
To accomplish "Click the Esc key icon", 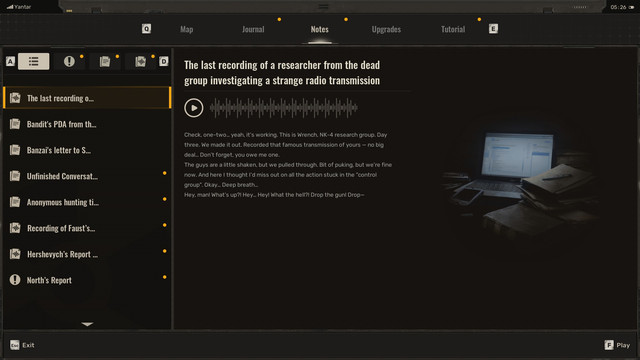I will (15, 345).
